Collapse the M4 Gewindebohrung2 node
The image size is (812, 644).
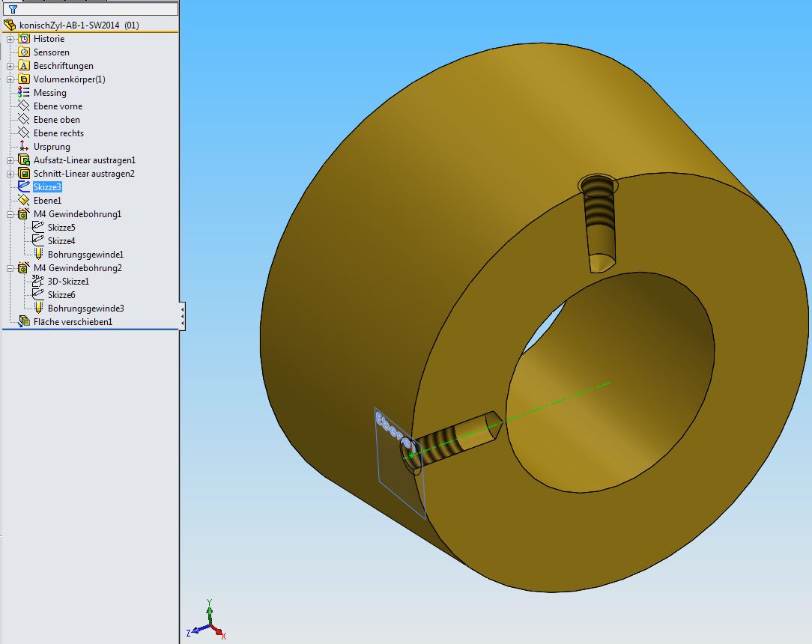(x=10, y=268)
